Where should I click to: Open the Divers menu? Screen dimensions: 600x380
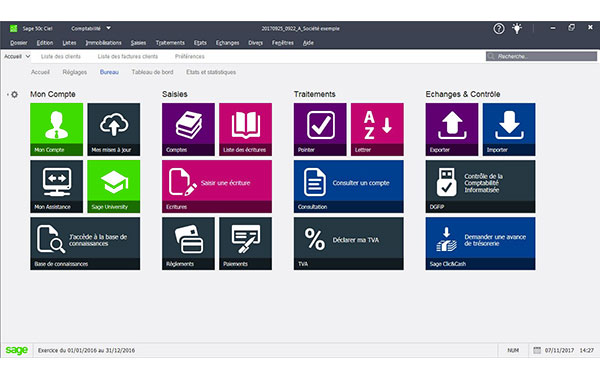[x=255, y=43]
